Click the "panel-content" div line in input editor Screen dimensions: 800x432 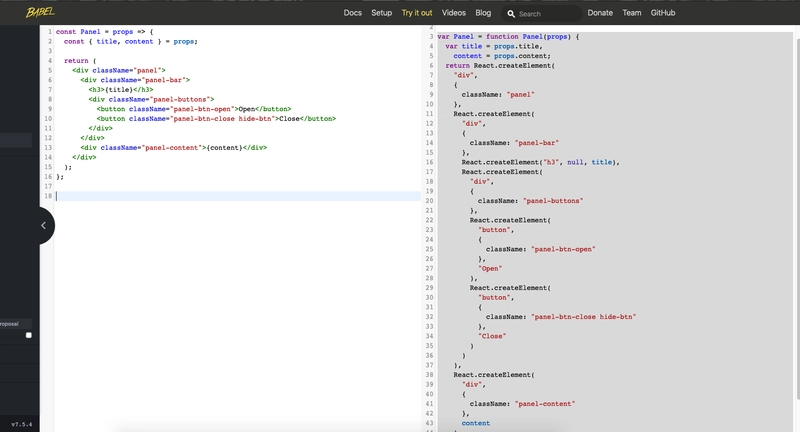pos(173,148)
